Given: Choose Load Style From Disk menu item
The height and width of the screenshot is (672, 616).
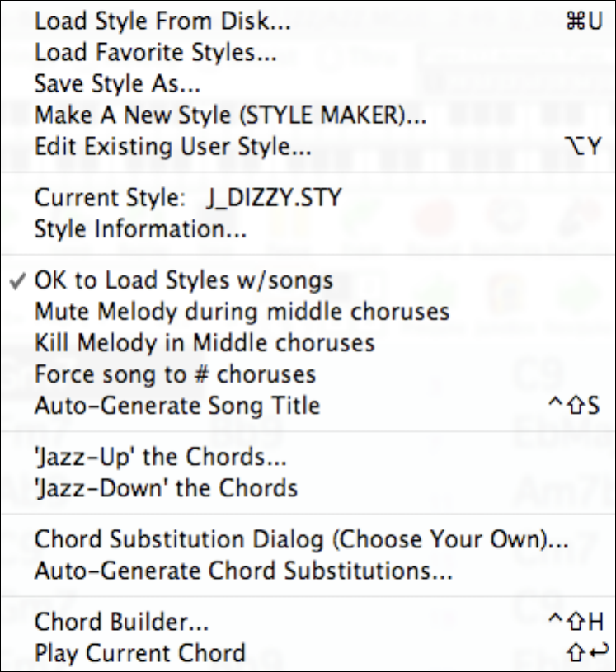Looking at the screenshot, I should [162, 23].
